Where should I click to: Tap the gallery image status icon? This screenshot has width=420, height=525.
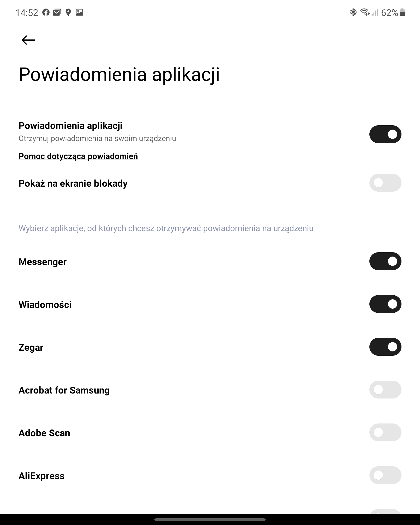[79, 12]
